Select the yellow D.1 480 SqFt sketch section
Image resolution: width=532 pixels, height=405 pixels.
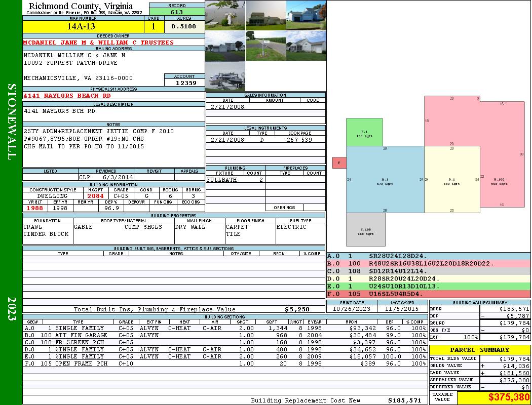coord(452,180)
